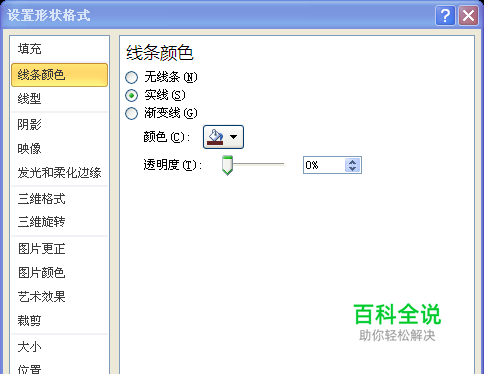Screen dimensions: 484x374
Task: Close the 设置形状格式 dialog
Action: [x=468, y=15]
